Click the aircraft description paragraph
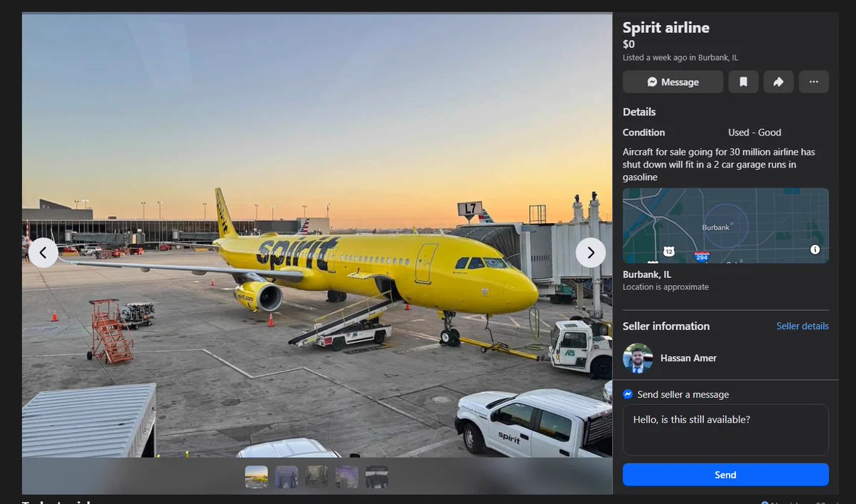The image size is (856, 504). 719,165
